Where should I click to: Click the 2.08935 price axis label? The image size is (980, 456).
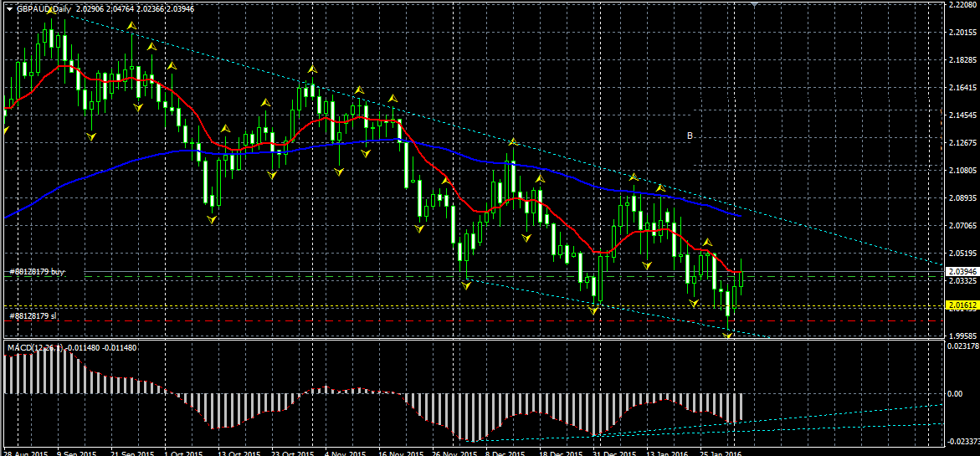coord(962,197)
